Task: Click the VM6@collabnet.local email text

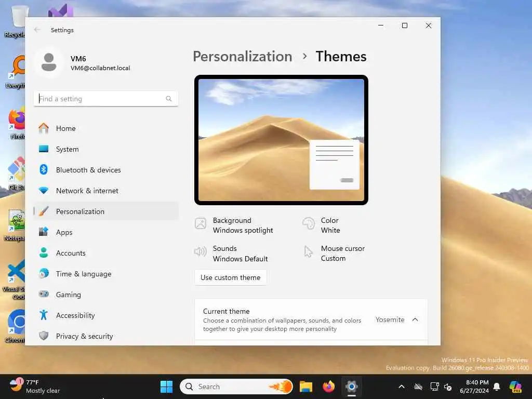Action: coord(100,68)
